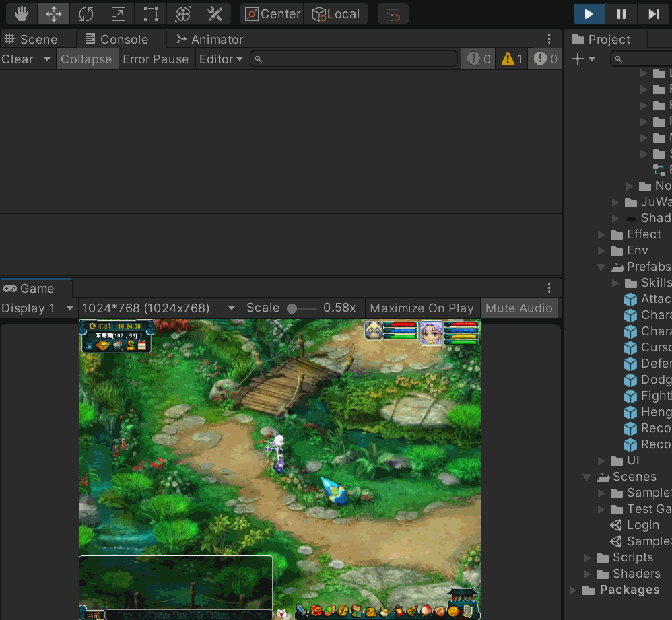The image size is (672, 620).
Task: Select the combined Transform tool
Action: (x=183, y=14)
